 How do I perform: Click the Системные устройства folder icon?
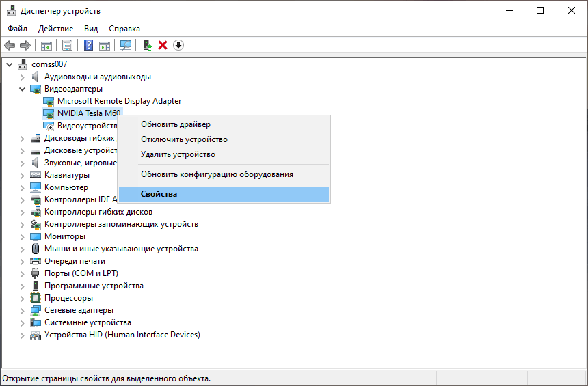(36, 322)
